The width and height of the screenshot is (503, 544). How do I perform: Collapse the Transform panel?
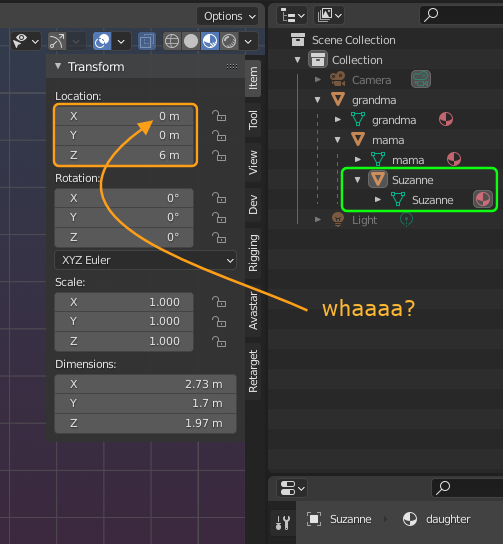[x=58, y=66]
